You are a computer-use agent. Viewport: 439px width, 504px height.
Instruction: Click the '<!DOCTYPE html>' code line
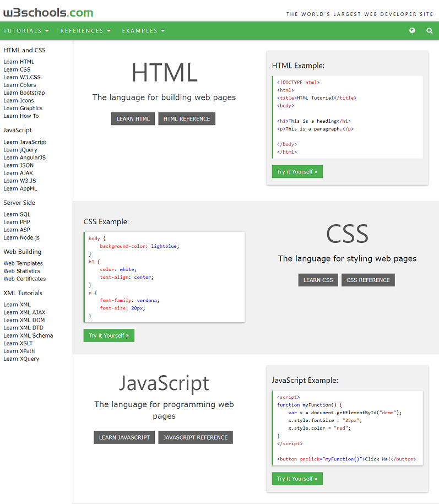coord(298,83)
